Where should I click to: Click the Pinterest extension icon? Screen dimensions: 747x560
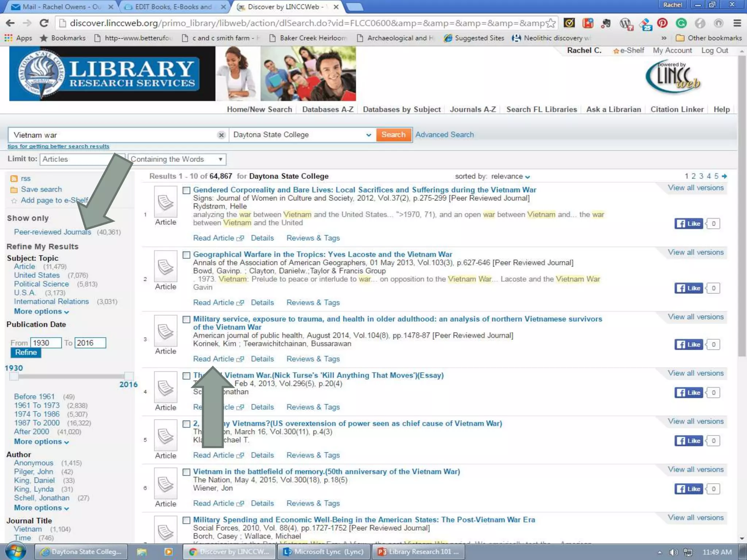tap(662, 23)
